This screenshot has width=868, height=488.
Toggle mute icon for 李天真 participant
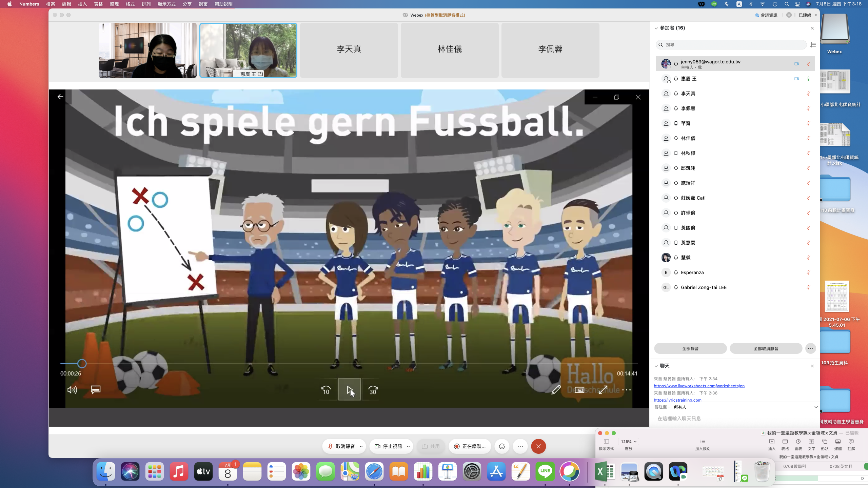click(808, 94)
